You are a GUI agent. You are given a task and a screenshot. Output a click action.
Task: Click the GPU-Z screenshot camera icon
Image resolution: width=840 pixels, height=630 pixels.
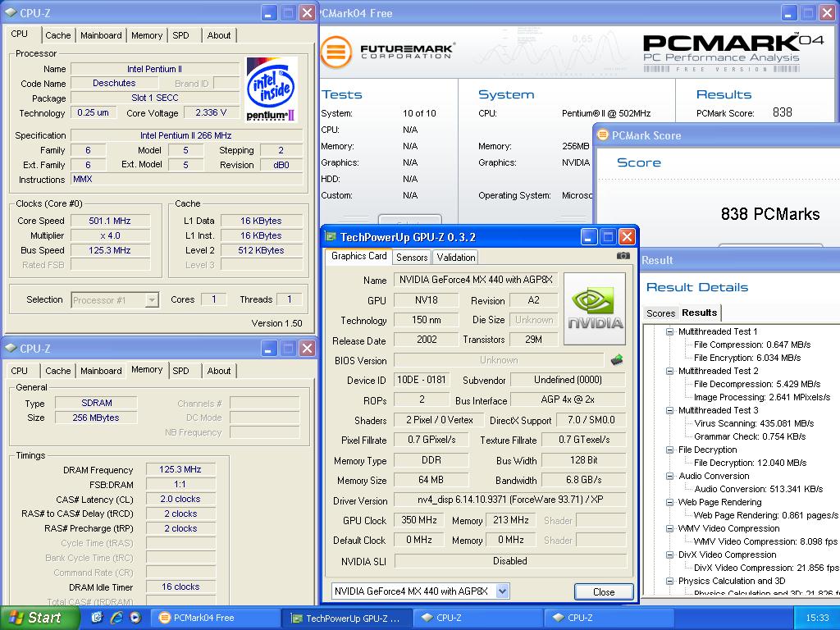coord(623,256)
